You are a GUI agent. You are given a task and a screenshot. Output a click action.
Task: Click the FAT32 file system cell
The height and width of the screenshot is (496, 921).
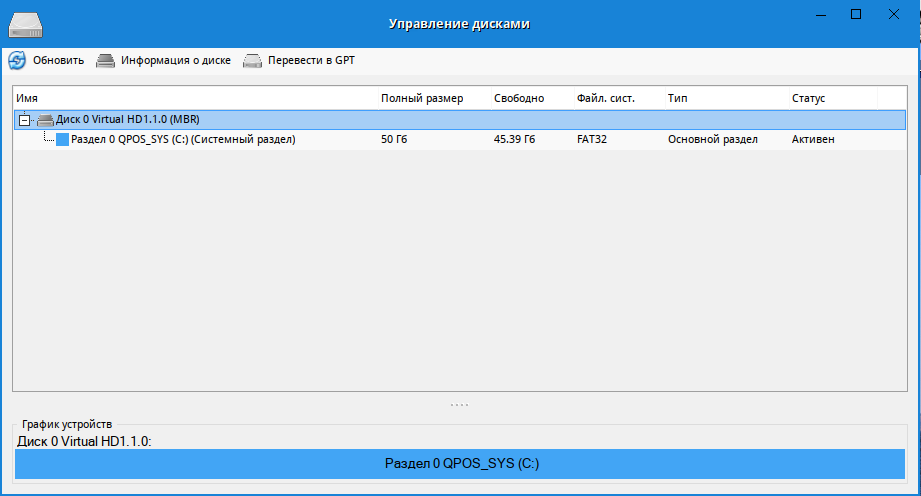591,139
